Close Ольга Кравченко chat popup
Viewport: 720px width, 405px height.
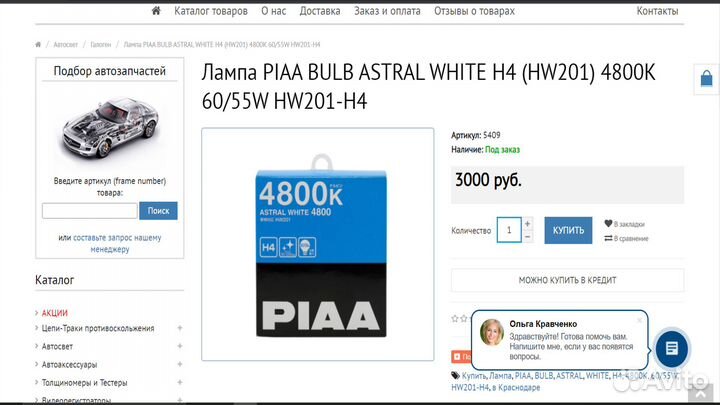(639, 320)
